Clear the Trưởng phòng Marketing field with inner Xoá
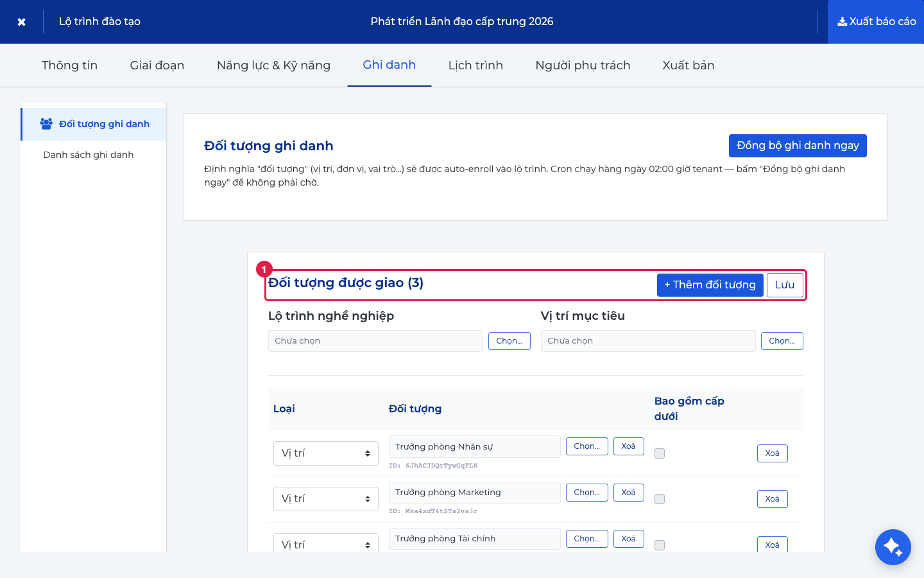The height and width of the screenshot is (578, 924). pos(629,493)
